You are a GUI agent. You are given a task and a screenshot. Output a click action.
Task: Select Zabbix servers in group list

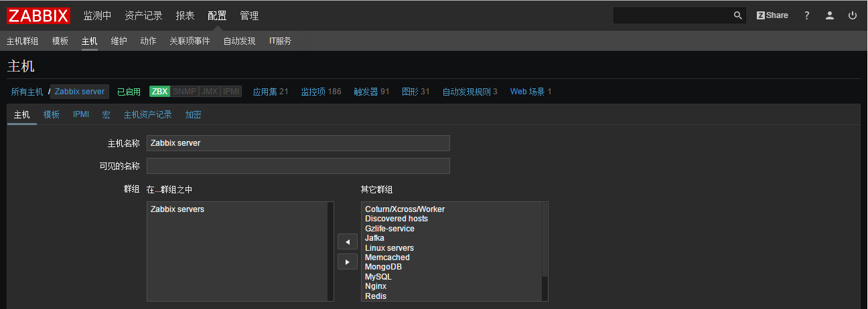tap(177, 209)
